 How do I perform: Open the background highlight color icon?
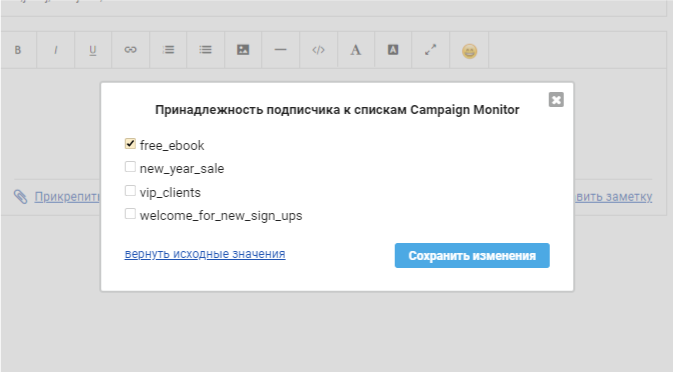(393, 50)
